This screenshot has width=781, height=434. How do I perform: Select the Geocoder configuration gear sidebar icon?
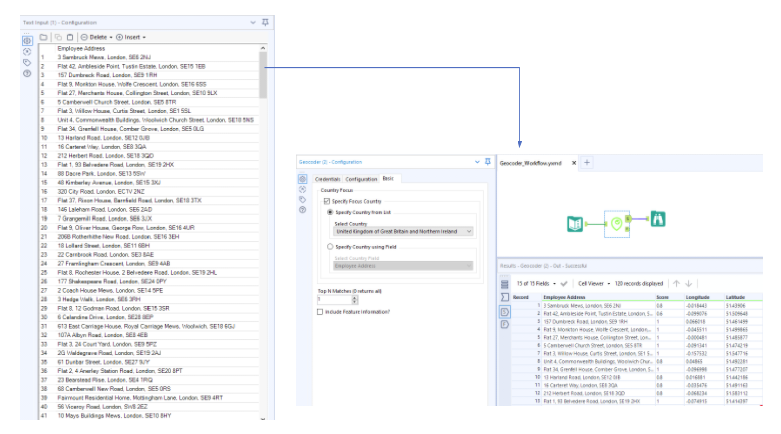pyautogui.click(x=302, y=179)
